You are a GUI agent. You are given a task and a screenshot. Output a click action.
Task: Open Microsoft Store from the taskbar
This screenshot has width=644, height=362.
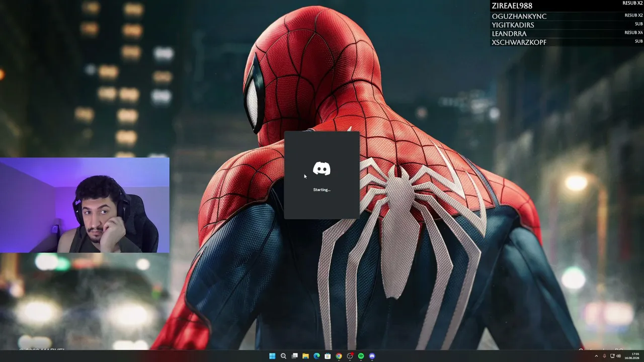tap(328, 356)
